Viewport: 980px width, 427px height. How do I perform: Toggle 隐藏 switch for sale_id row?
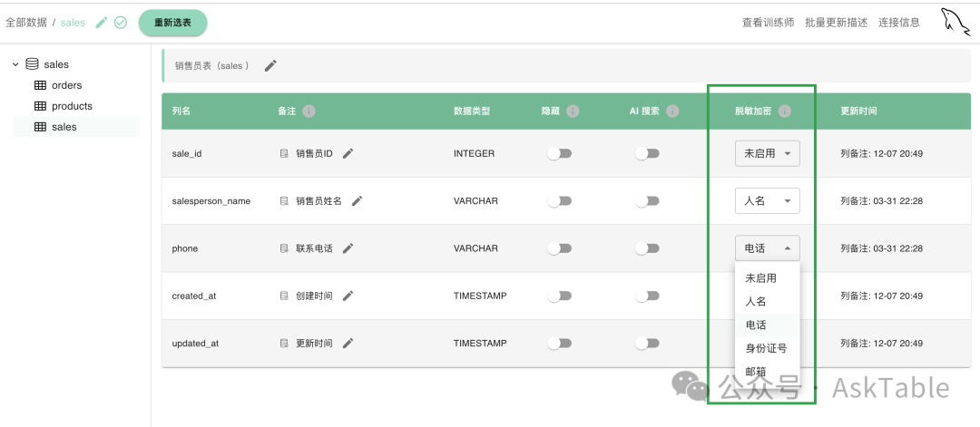pos(559,153)
